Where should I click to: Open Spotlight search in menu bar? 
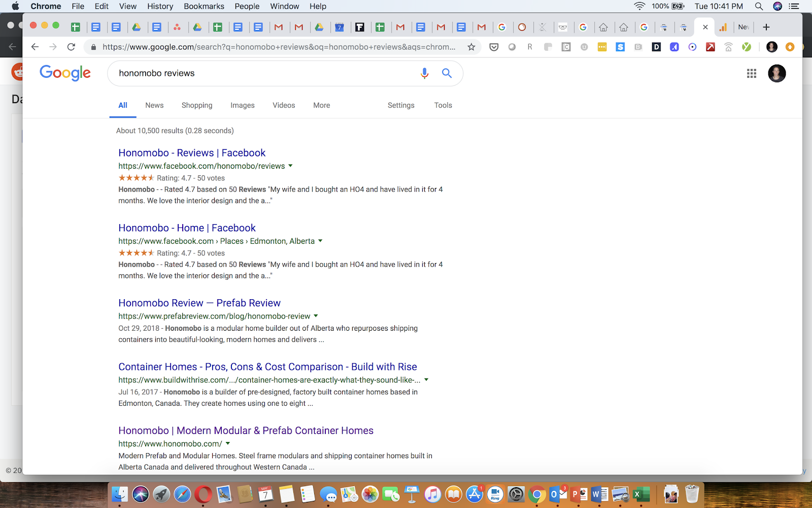759,6
